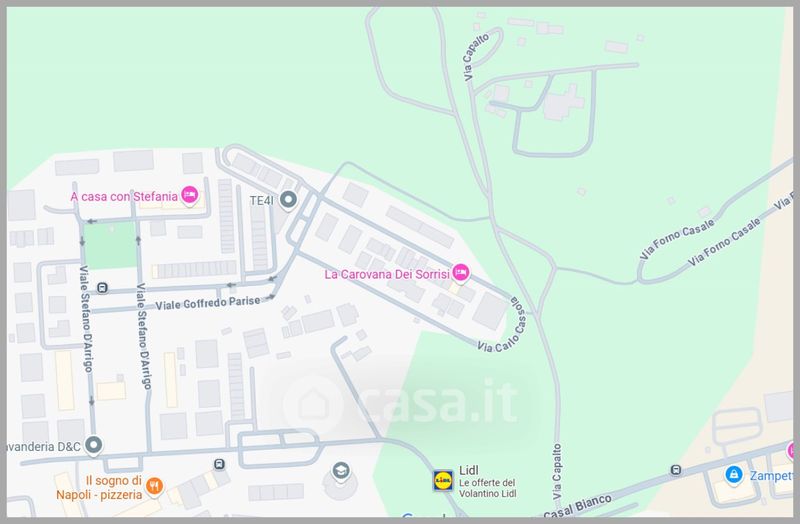Click bus stop icon on Casal Bianco road

[x=676, y=470]
